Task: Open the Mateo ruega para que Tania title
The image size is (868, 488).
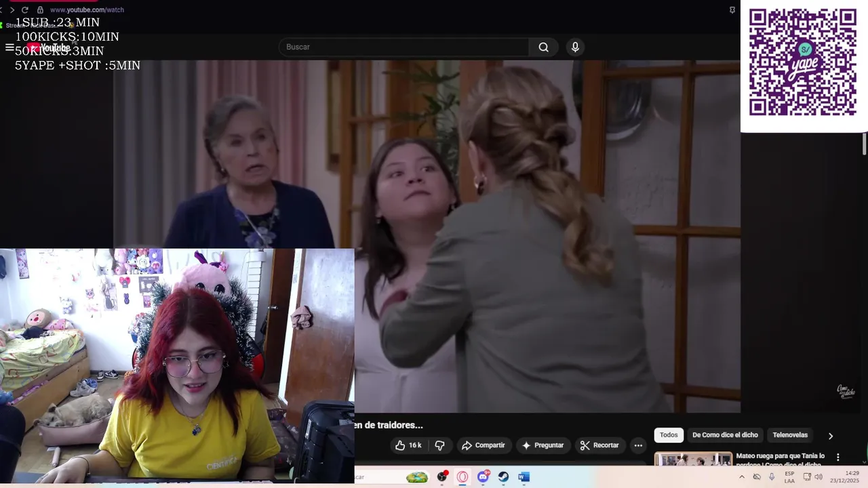Action: [x=780, y=460]
